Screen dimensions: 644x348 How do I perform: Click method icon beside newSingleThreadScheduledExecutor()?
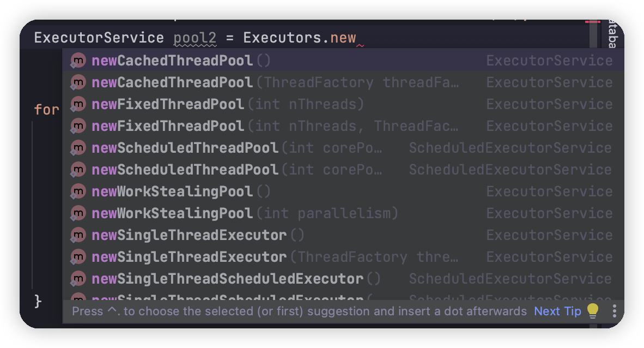point(77,279)
